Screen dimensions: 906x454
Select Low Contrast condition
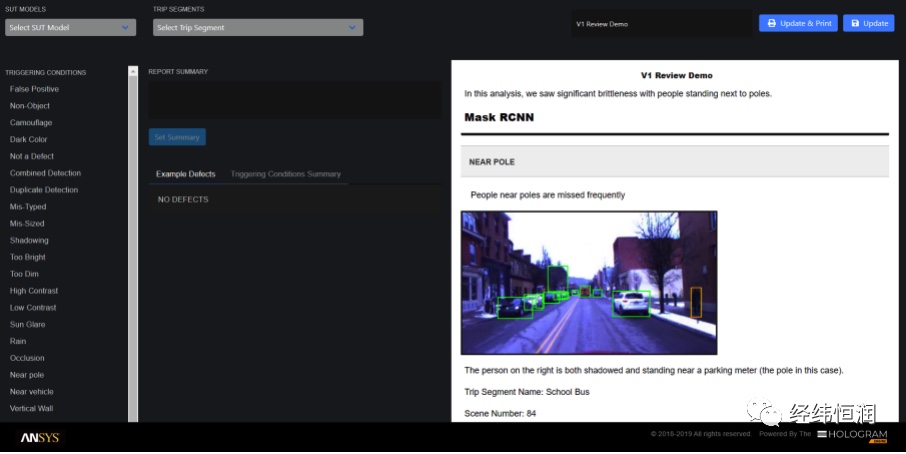[x=33, y=307]
